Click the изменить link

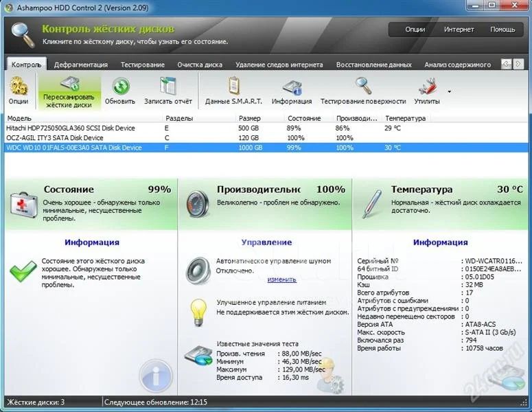click(281, 279)
